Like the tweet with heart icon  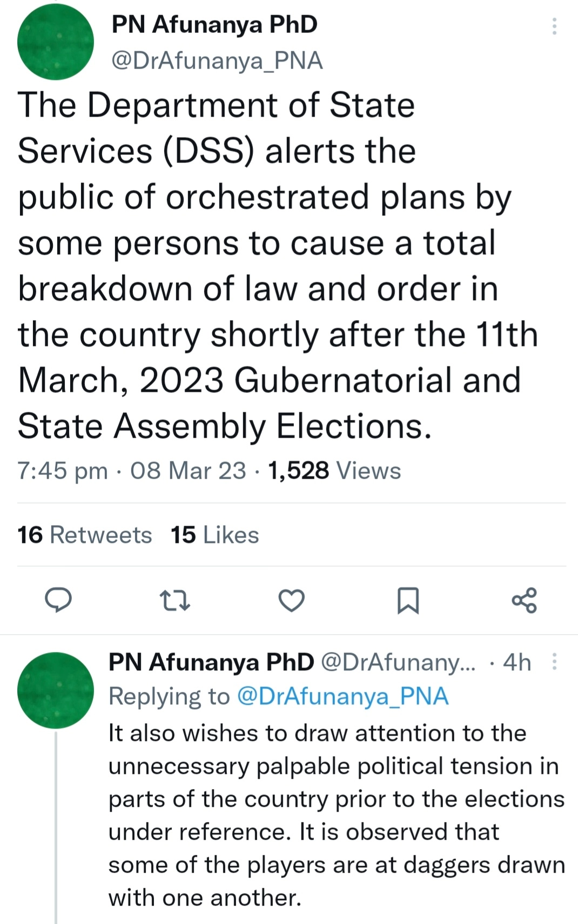click(x=291, y=600)
